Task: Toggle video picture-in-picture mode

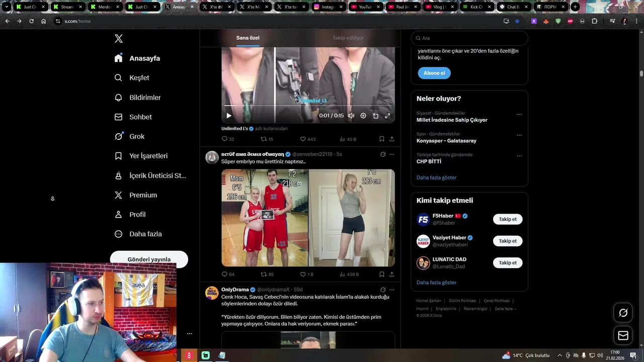Action: pos(375,116)
